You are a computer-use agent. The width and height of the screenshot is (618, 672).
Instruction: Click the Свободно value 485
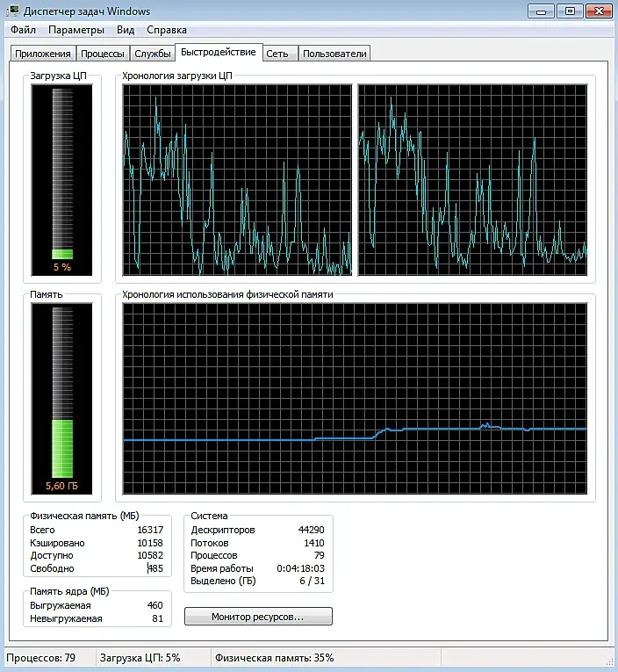pos(155,568)
